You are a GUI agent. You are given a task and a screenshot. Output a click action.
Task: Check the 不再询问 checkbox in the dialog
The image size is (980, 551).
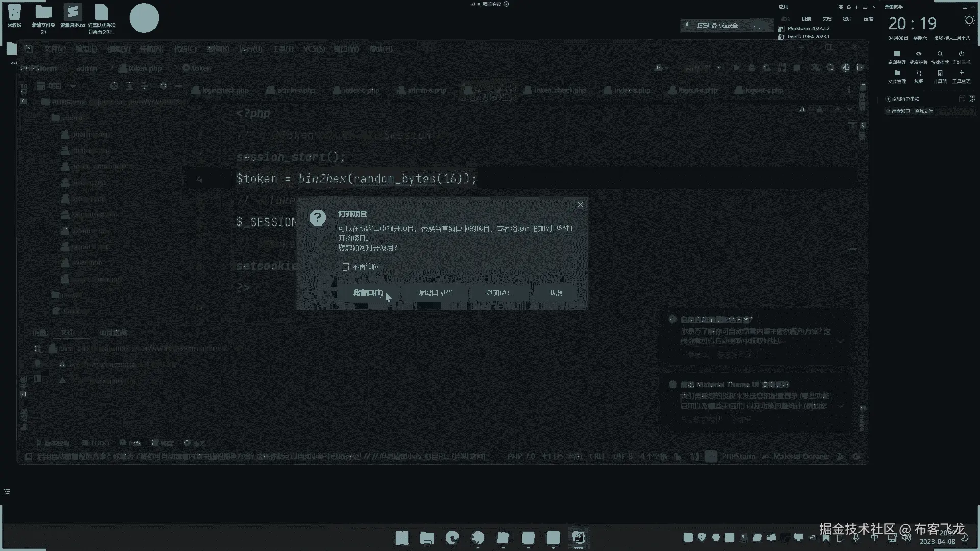pos(345,267)
